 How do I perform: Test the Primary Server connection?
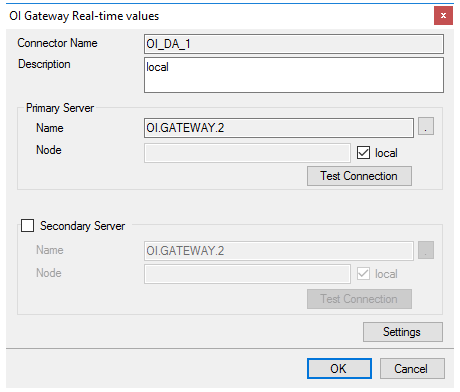pos(359,176)
